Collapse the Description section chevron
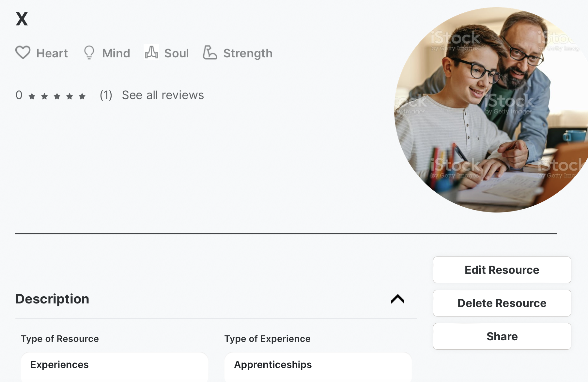 click(x=397, y=299)
